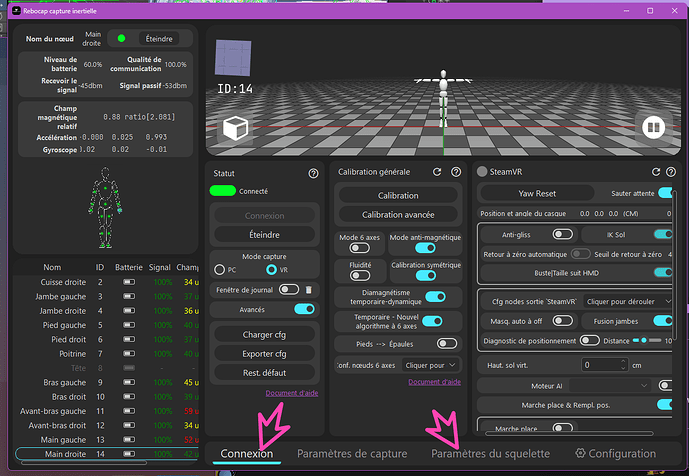Click the SteamVR panel refresh icon

coord(656,172)
